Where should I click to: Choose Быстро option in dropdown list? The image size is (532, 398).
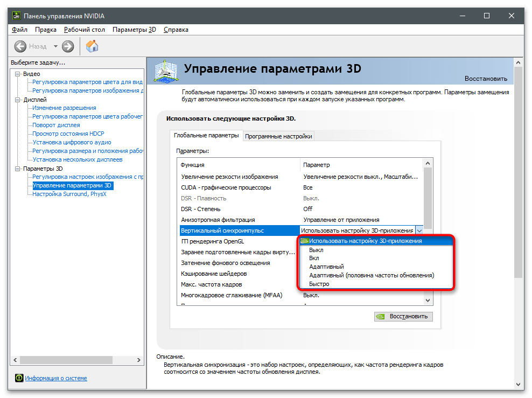coord(376,284)
